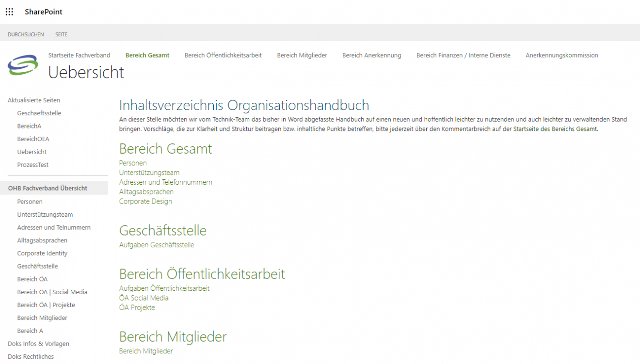Screen dimensions: 640x364
Task: Open Bereich ÖA | Projekte in sidebar
Action: coord(46,305)
